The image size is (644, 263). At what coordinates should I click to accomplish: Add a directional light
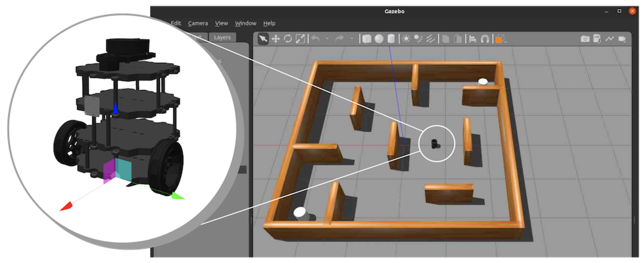(430, 39)
